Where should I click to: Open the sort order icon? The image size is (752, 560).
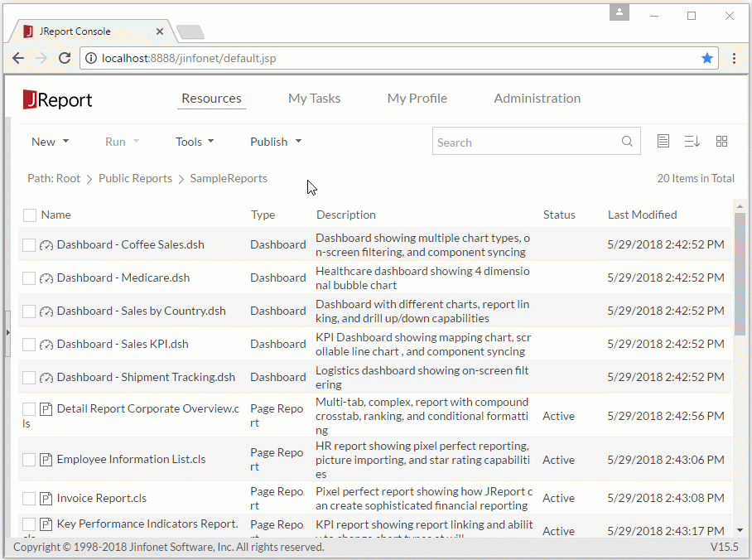pos(692,141)
